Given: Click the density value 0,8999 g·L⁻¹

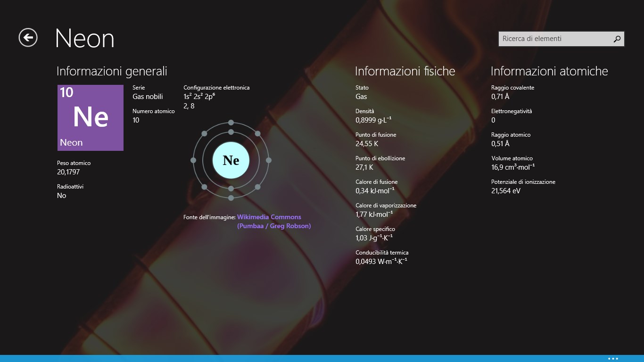Looking at the screenshot, I should click(373, 120).
